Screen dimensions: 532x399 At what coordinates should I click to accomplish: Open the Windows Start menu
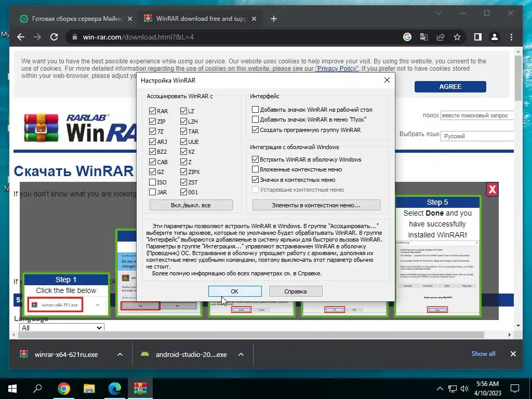click(x=12, y=388)
